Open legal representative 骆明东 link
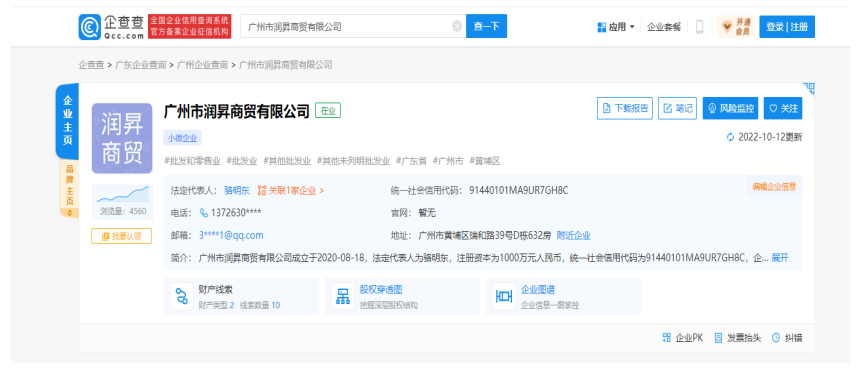 tap(237, 190)
